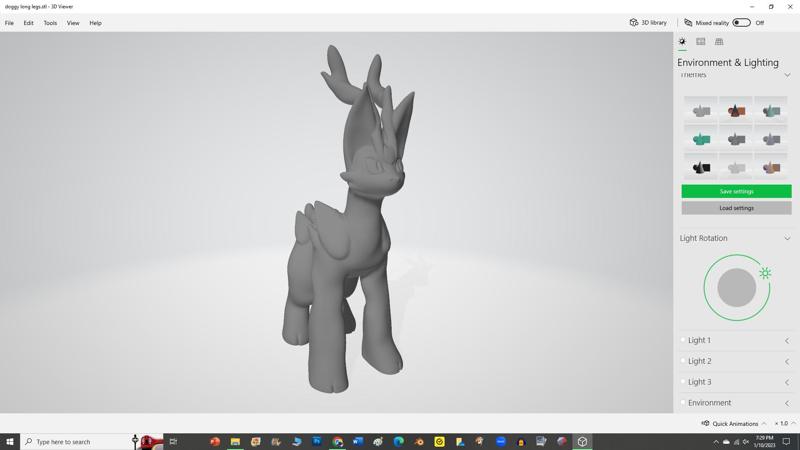The image size is (800, 450).
Task: Select the red-orange theme thumbnail
Action: tap(736, 110)
